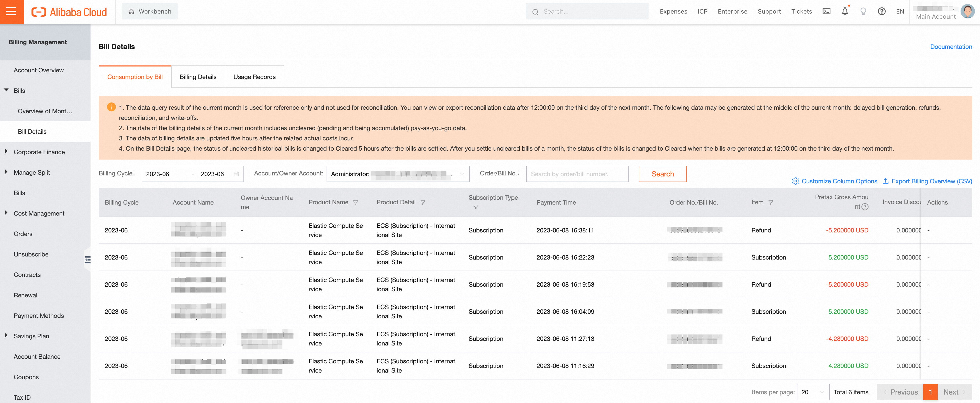Image resolution: width=980 pixels, height=403 pixels.
Task: Click the Search button
Action: 662,174
